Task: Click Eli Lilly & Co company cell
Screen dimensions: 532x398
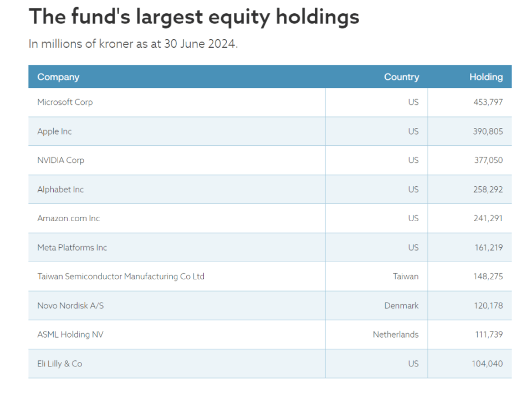Action: click(59, 364)
